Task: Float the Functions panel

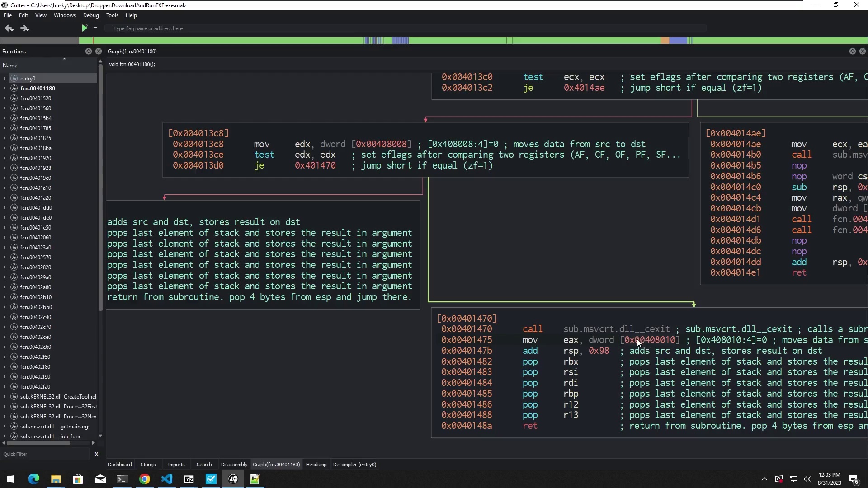Action: click(89, 52)
